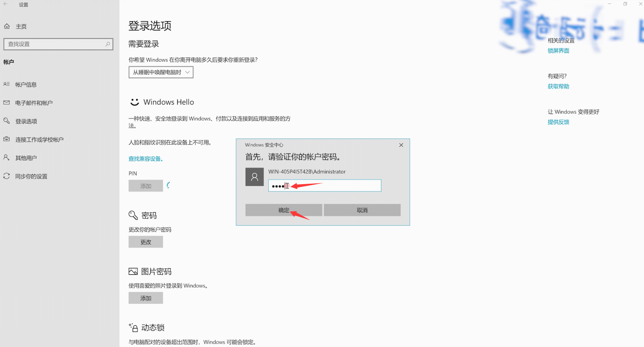
Task: Click 更改 button under 密码
Action: pos(146,242)
